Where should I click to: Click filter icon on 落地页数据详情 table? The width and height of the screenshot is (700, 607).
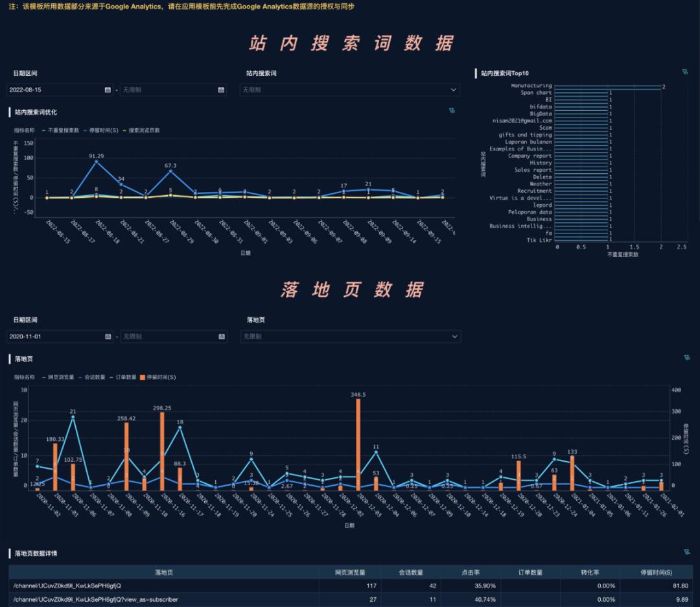tap(686, 552)
